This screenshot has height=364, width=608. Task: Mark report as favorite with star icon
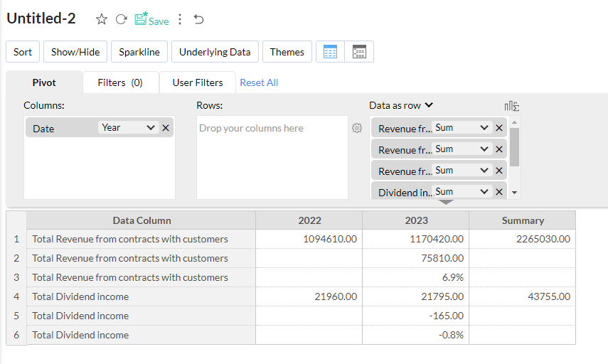coord(102,20)
